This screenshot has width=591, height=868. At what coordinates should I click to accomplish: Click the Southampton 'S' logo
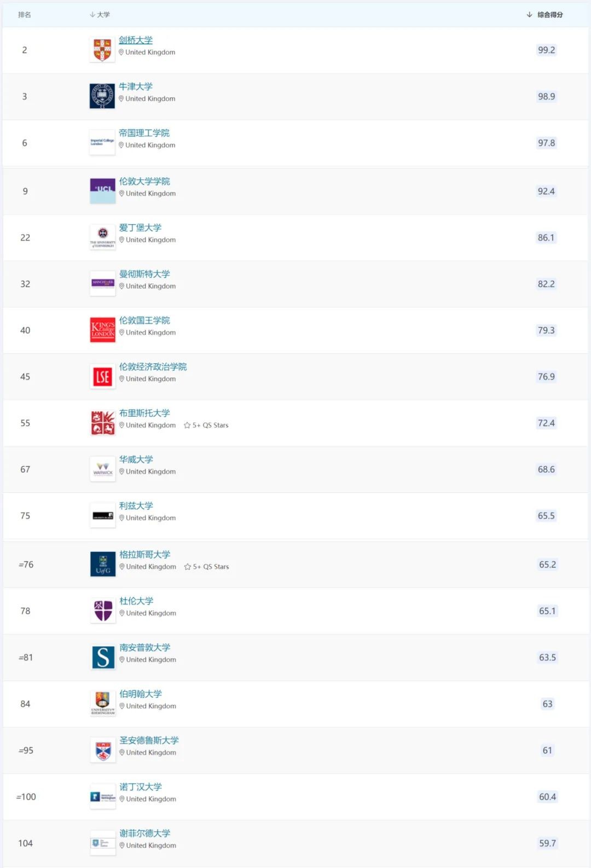pos(103,657)
